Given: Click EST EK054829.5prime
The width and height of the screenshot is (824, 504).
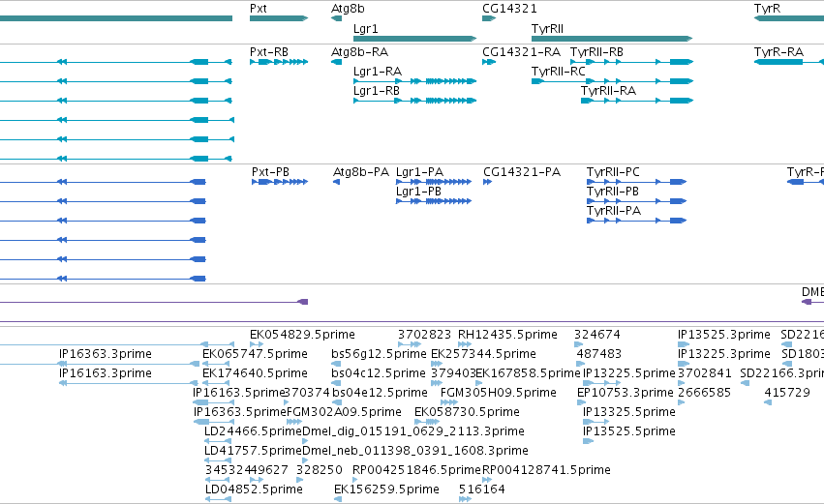Looking at the screenshot, I should tap(302, 335).
